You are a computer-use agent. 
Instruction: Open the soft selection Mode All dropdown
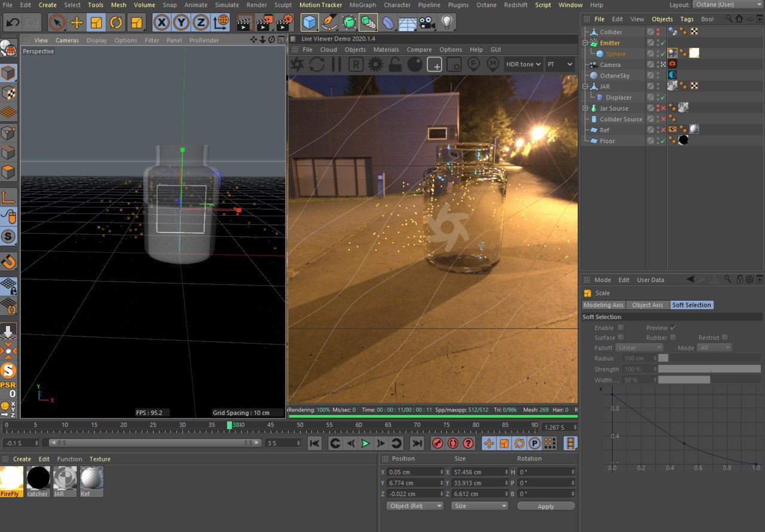pyautogui.click(x=715, y=347)
